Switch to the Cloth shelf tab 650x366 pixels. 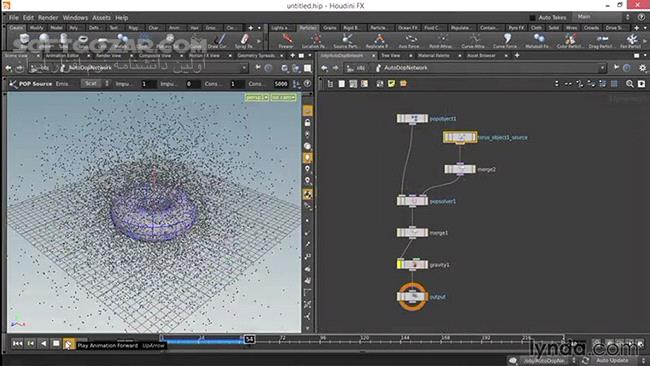[x=536, y=28]
